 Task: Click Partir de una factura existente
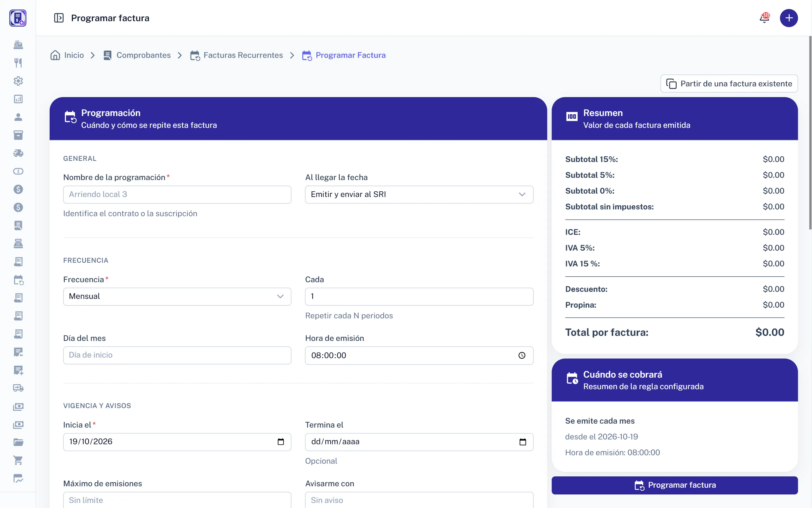point(729,84)
